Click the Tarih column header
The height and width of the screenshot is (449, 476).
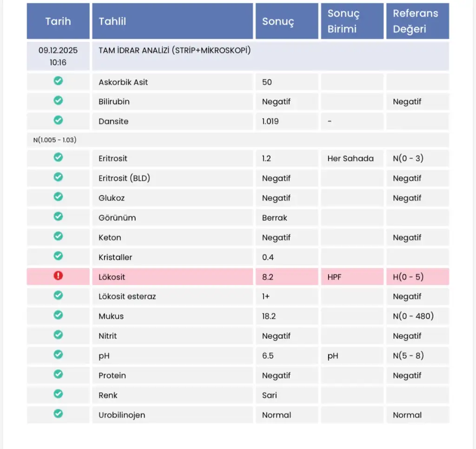[x=58, y=21]
